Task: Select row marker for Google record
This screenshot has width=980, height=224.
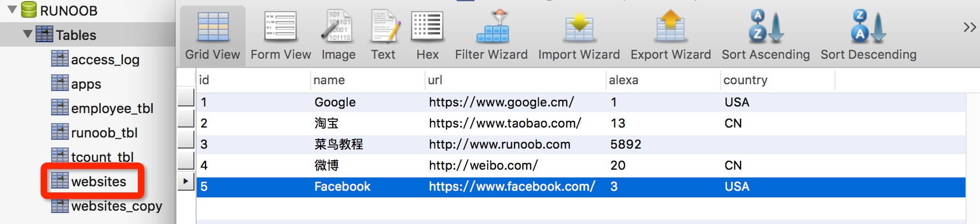Action: [x=186, y=98]
